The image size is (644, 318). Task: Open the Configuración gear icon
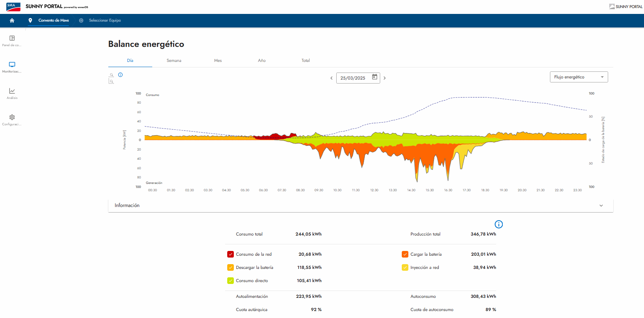pyautogui.click(x=12, y=118)
